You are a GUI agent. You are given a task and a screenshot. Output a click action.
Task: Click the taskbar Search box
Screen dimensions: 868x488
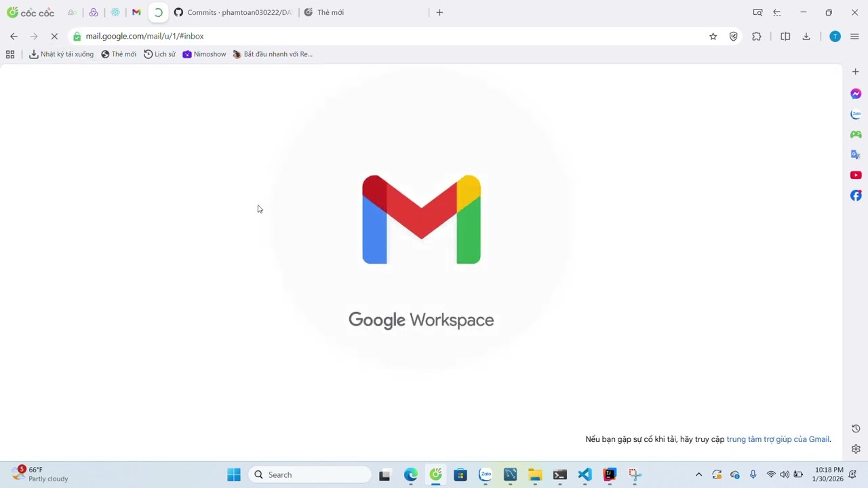[x=310, y=474]
